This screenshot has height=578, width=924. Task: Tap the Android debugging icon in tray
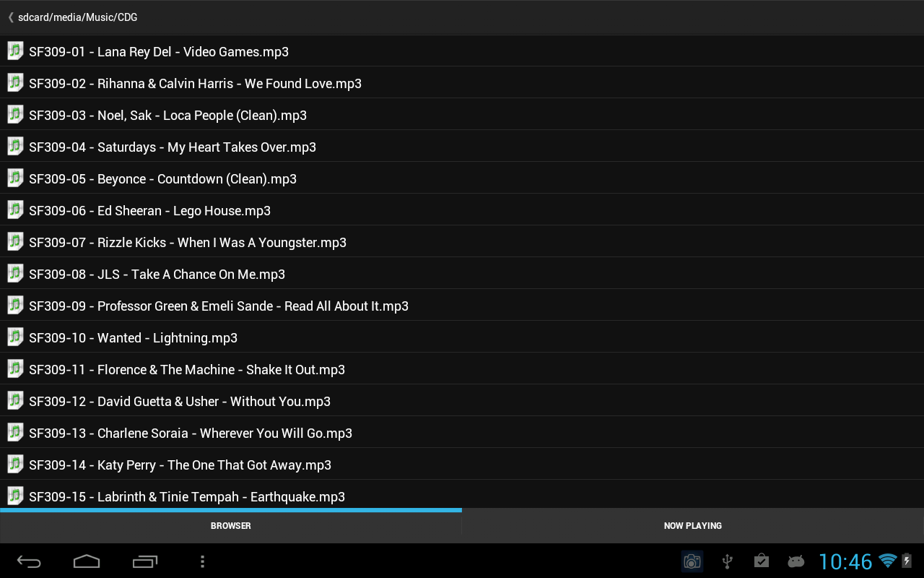point(796,561)
